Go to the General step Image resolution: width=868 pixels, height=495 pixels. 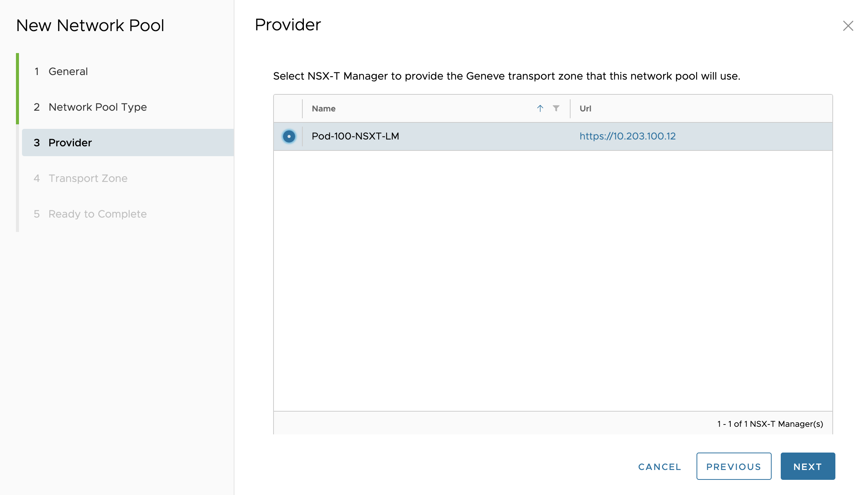(x=68, y=71)
